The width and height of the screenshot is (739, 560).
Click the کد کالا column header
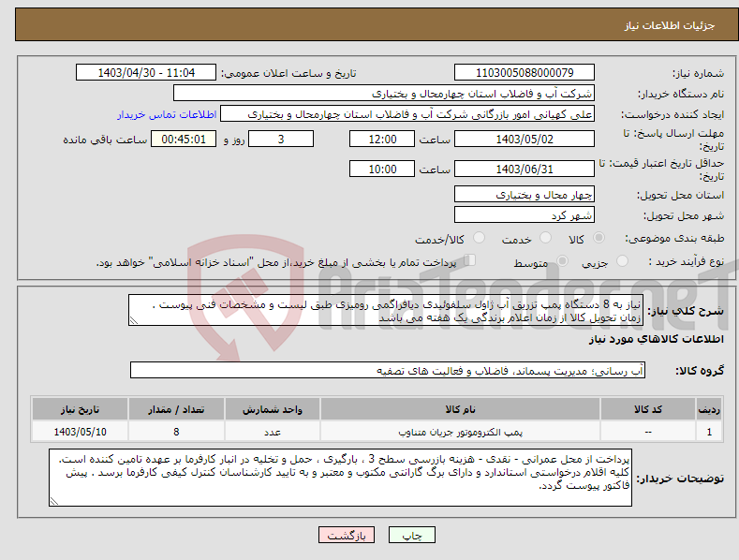tap(648, 409)
